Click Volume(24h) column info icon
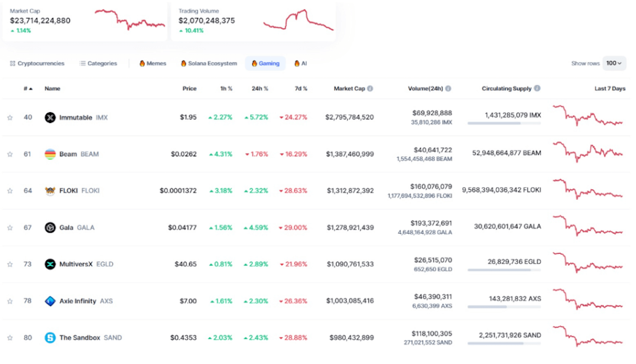Viewport: 636px width, 364px height. (x=448, y=88)
